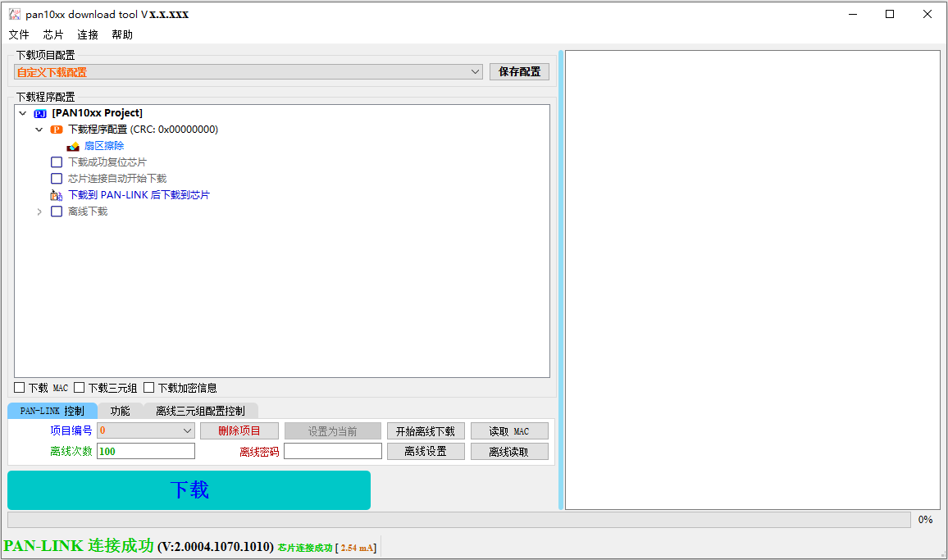
Task: Open the 芯片 menu
Action: (53, 34)
